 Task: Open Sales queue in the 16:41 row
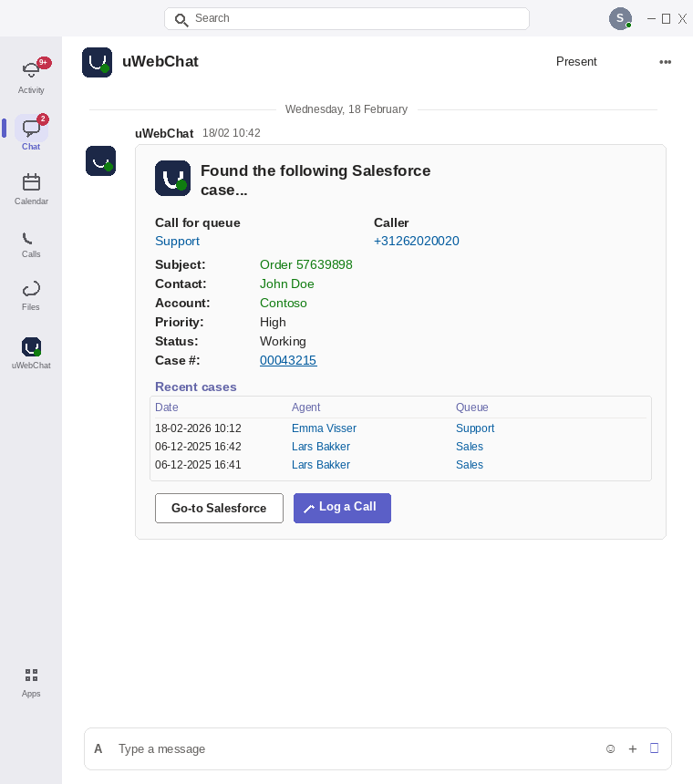pos(470,465)
